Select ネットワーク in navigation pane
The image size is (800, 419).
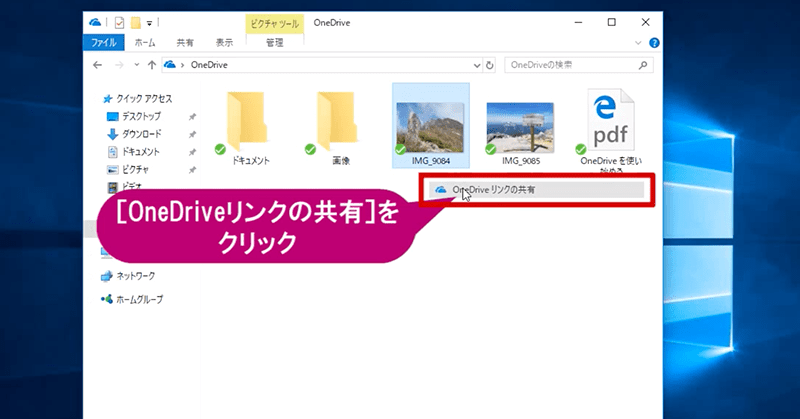(x=135, y=276)
